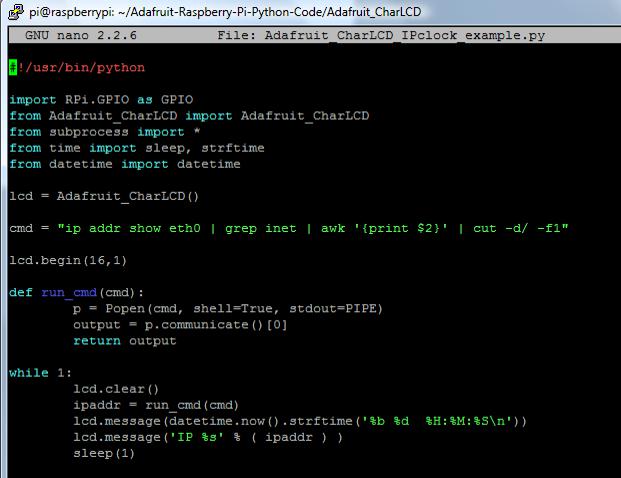This screenshot has height=478, width=621.
Task: Click the 'ipaddr = run_cmd(cmd)' line
Action: coord(156,405)
